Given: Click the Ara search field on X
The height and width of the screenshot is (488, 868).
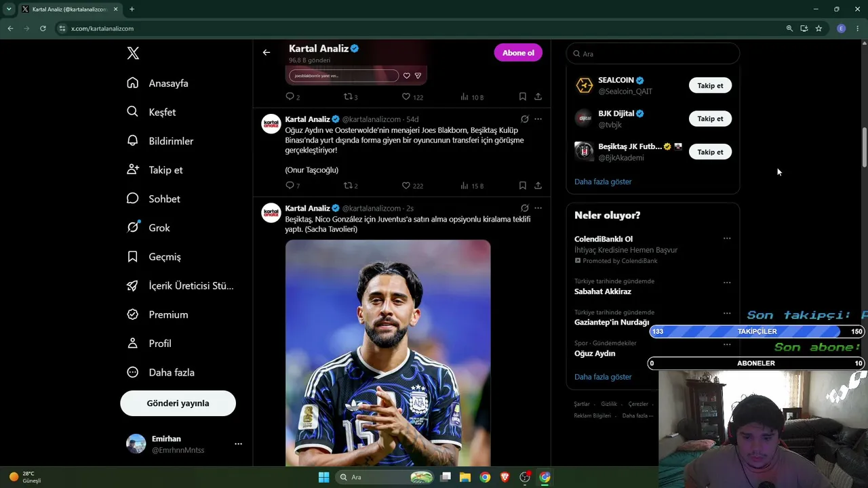Looking at the screenshot, I should 653,54.
